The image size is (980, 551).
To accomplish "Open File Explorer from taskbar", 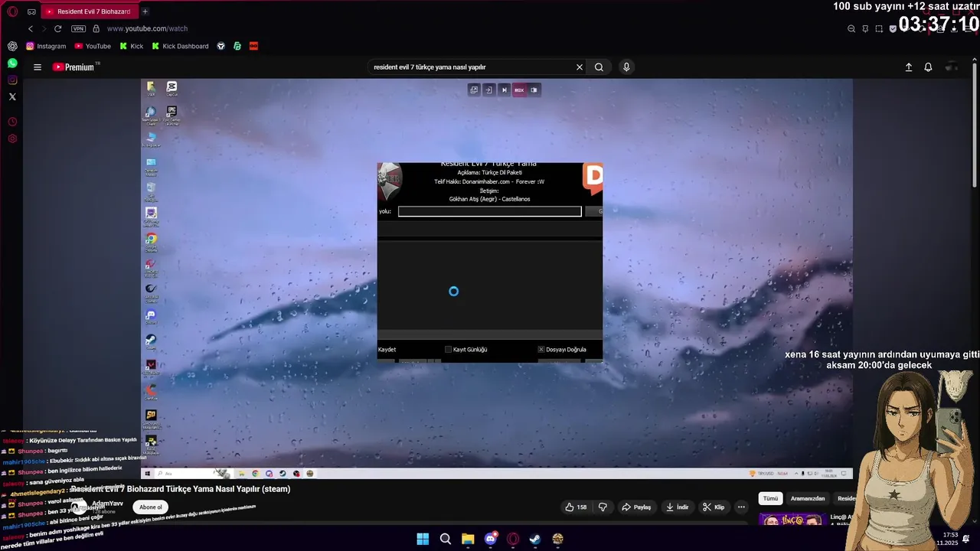I will pos(468,539).
